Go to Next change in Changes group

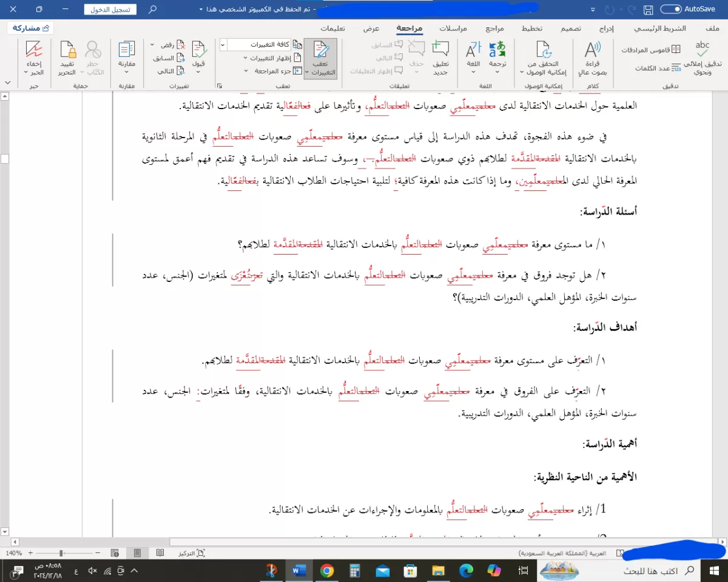(x=170, y=71)
